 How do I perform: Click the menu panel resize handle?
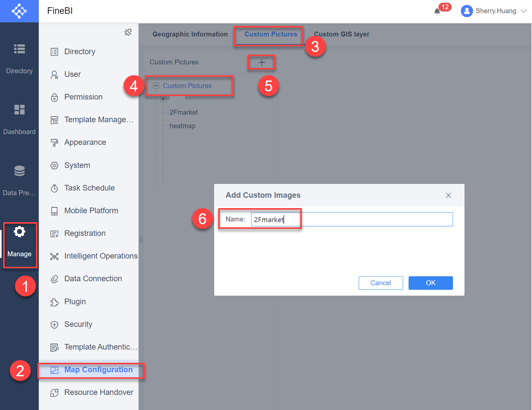tap(141, 239)
